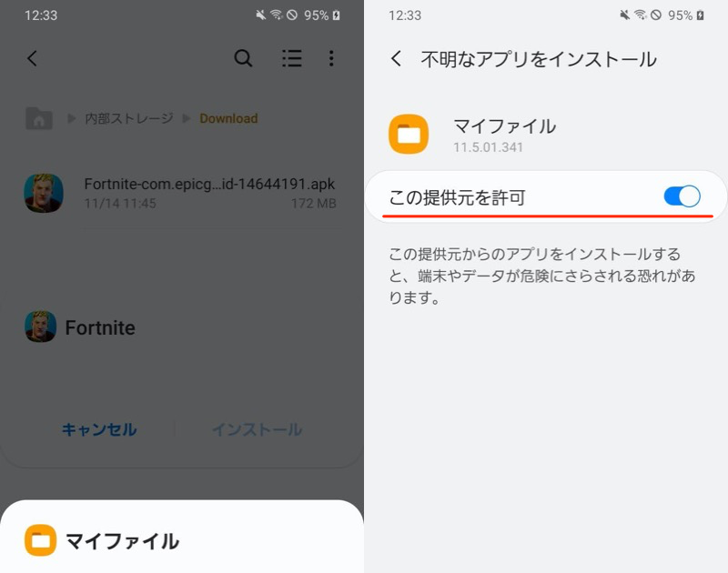Tap the マイファイル label in bottom sheet
Screen dimensions: 728x573
coord(122,541)
